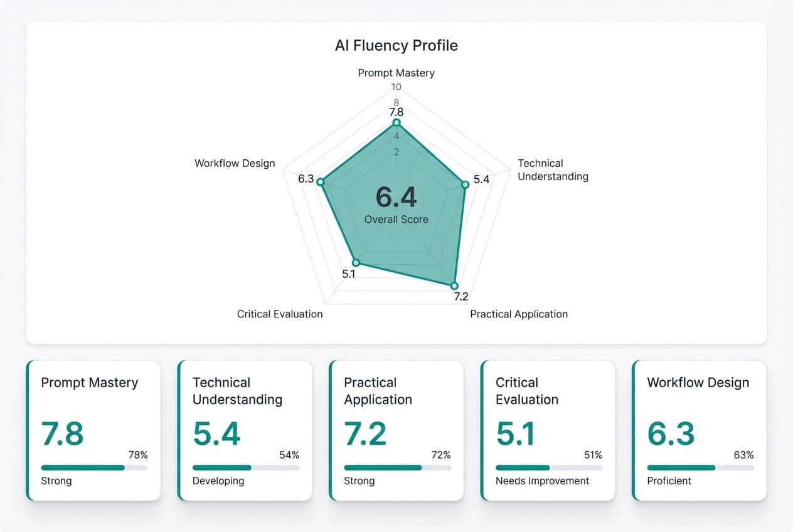Click the AI Fluency Profile title
Image resolution: width=793 pixels, height=532 pixels.
pos(396,46)
